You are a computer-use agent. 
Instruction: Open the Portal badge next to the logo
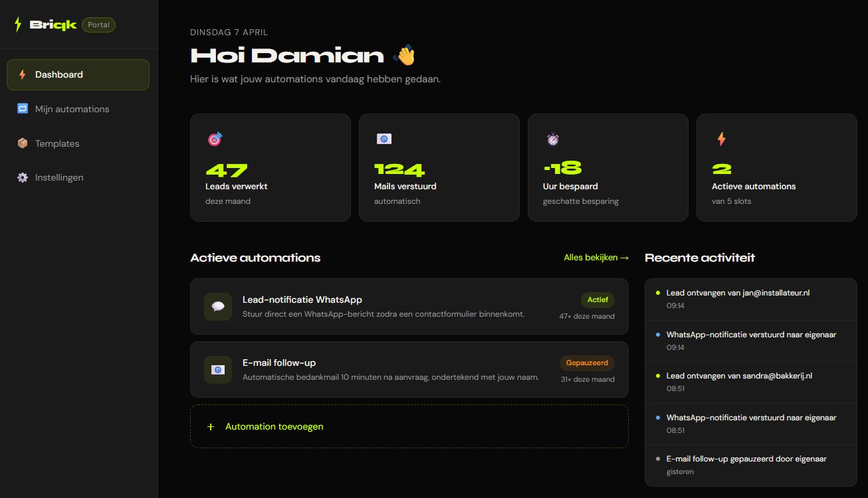click(98, 24)
